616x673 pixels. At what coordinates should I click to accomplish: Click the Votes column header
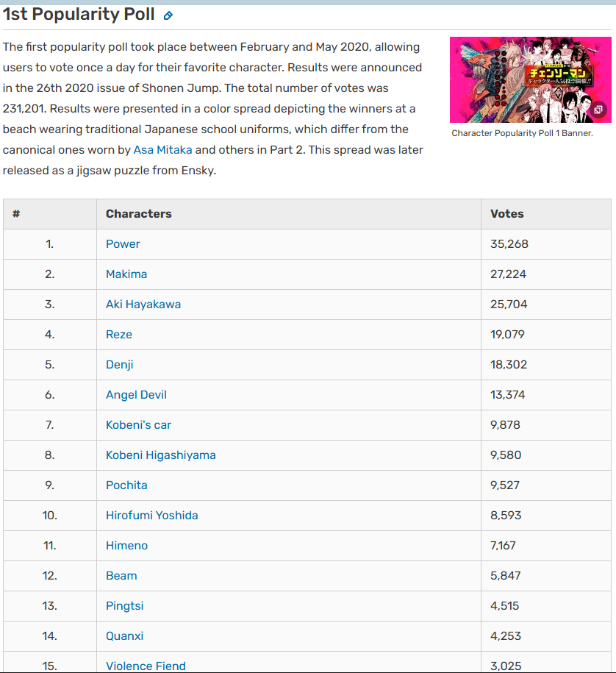[x=507, y=214]
